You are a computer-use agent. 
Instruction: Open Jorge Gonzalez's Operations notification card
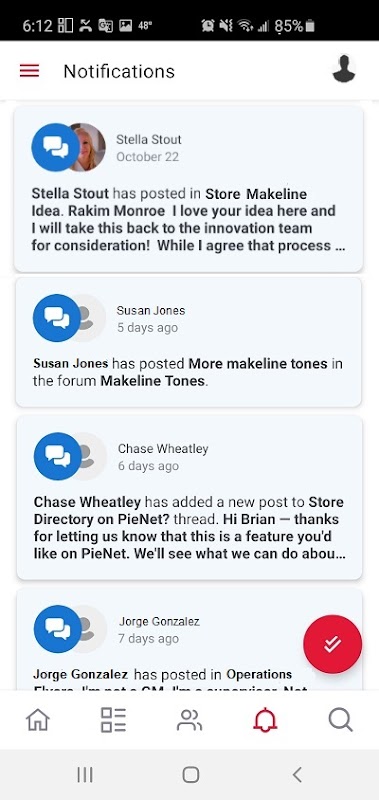click(190, 639)
